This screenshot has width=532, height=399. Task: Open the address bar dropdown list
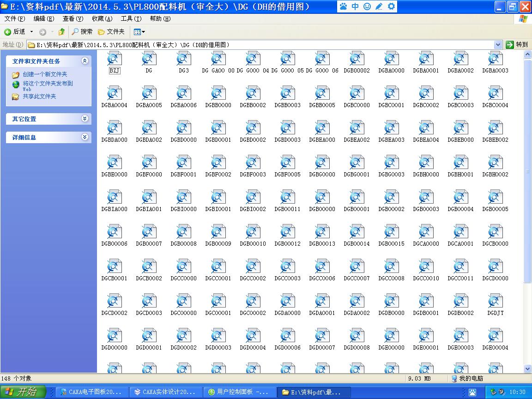click(498, 44)
